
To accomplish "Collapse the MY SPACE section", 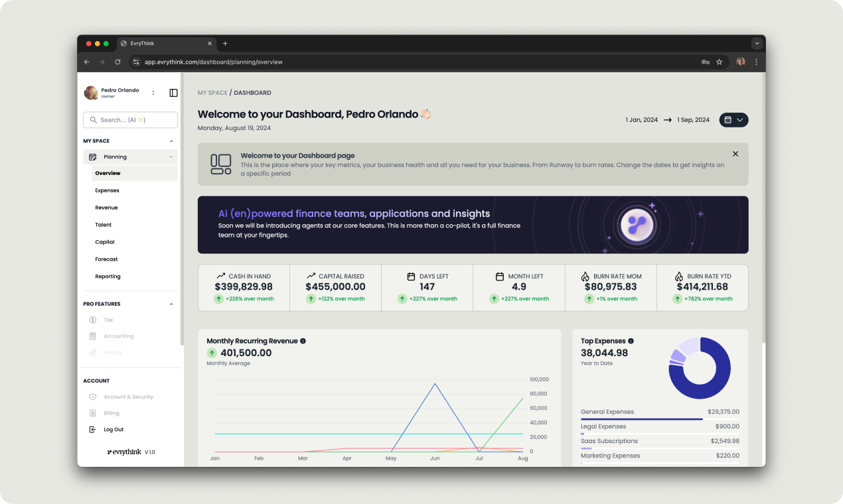I will (x=171, y=141).
